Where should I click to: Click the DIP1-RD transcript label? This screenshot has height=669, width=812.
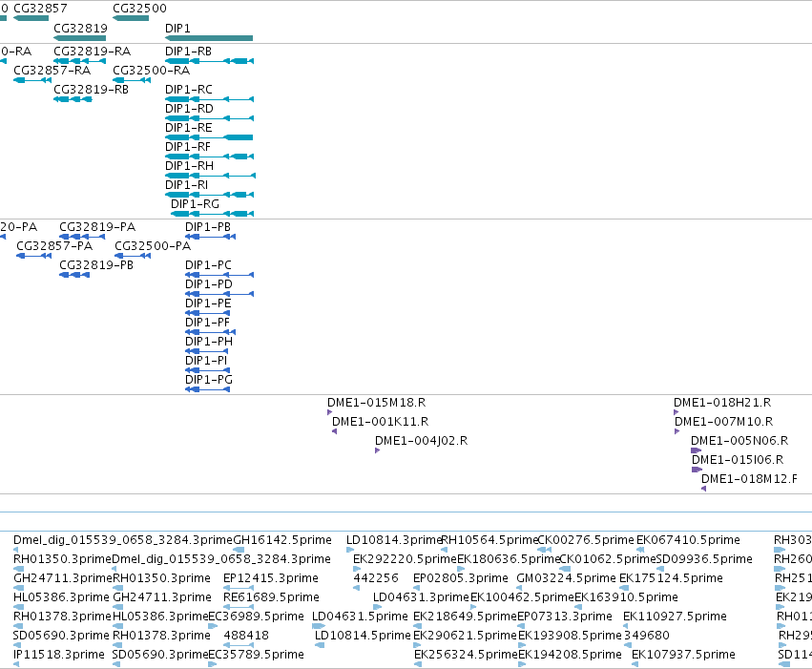(189, 109)
